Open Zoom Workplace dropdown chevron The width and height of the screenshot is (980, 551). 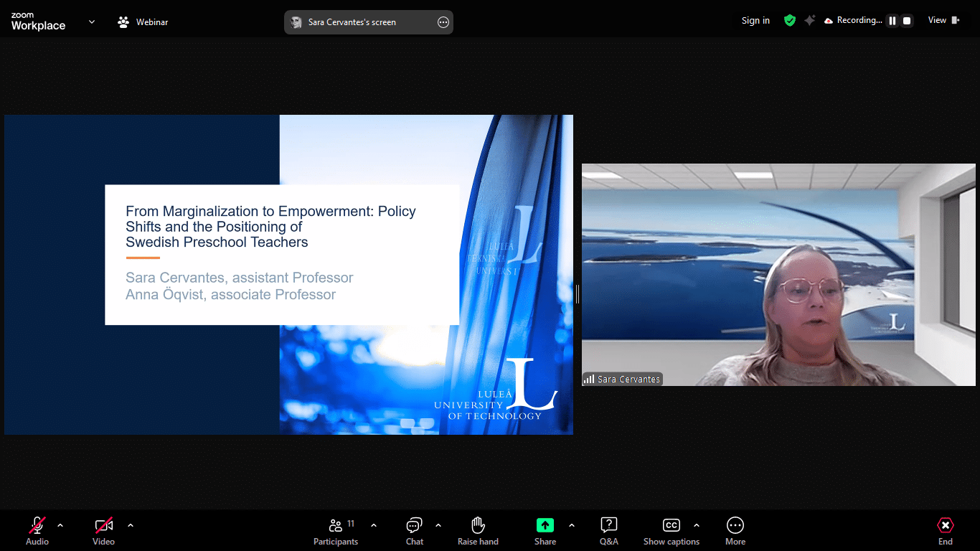pyautogui.click(x=92, y=22)
